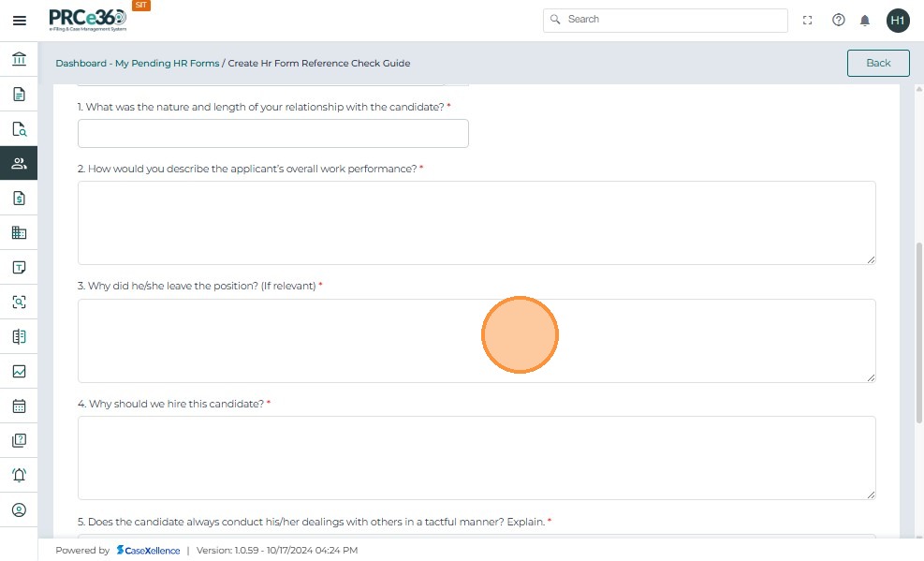924x561 pixels.
Task: Click the notifications bell in header
Action: click(865, 21)
